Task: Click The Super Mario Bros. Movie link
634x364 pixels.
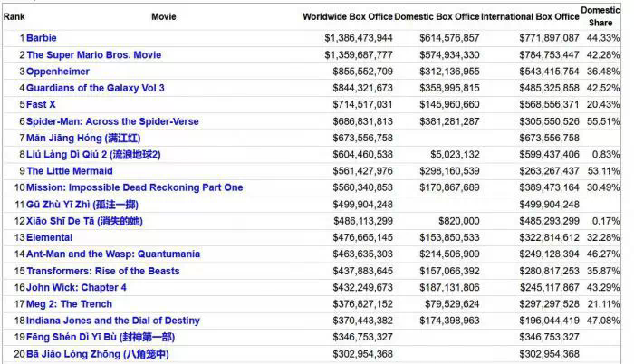Action: tap(93, 54)
